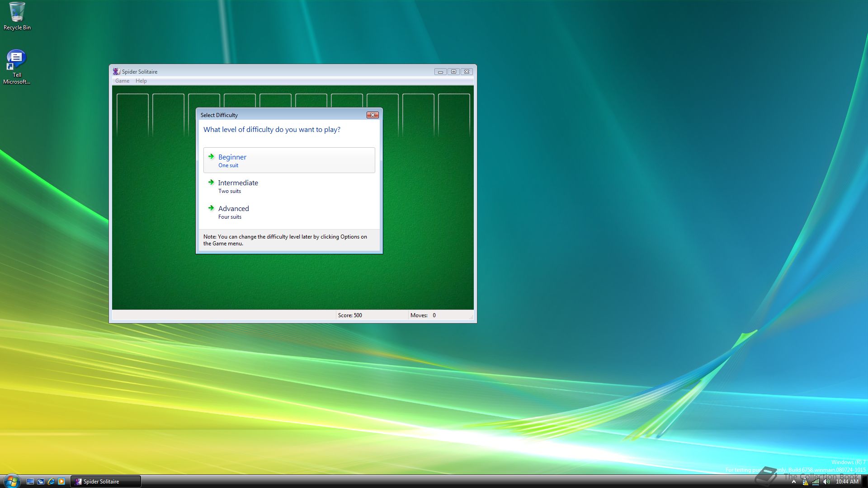868x488 pixels.
Task: Close the Select Difficulty dialog
Action: [373, 115]
